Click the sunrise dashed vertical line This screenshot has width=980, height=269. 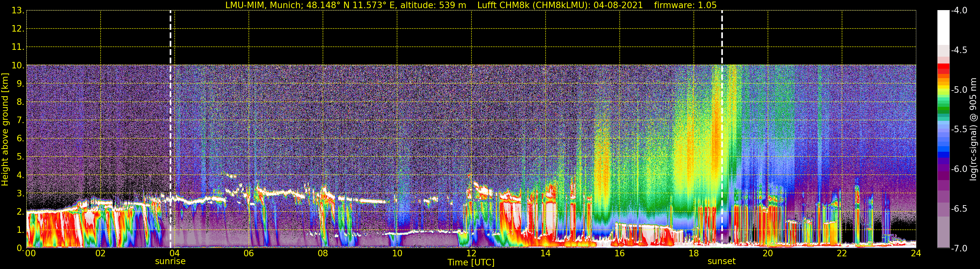tap(170, 114)
